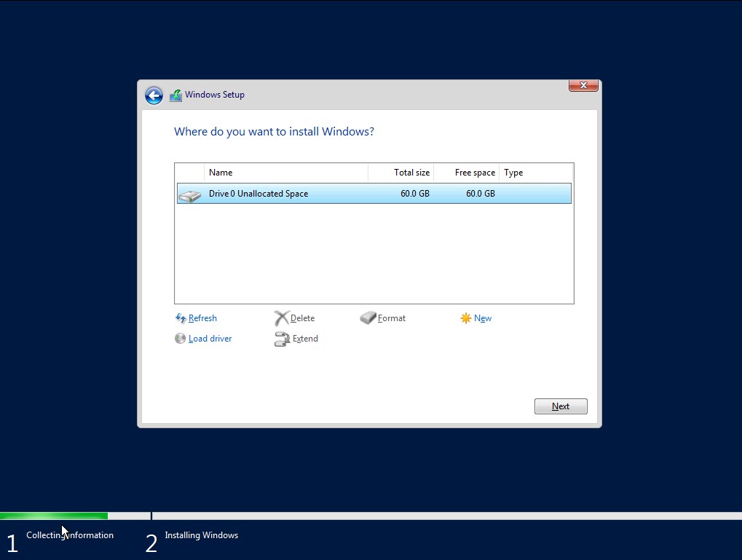Click the green progress bar
The height and width of the screenshot is (560, 742).
[55, 515]
